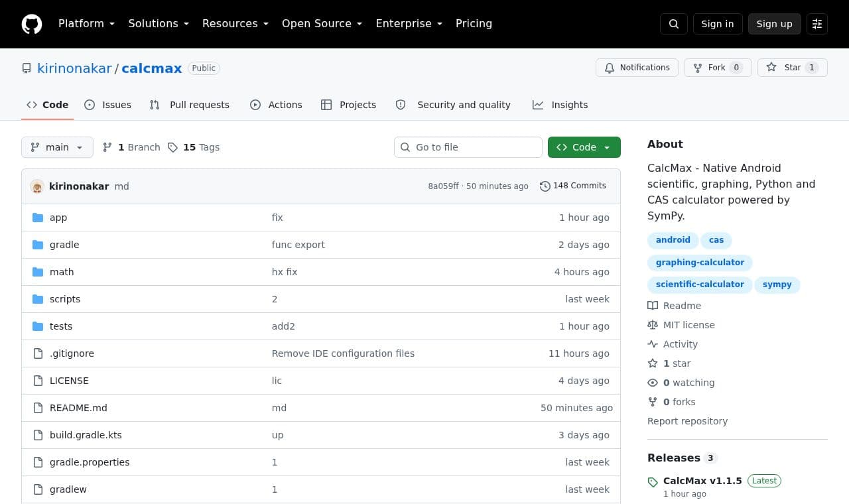
Task: Open the Projects tab
Action: [349, 105]
